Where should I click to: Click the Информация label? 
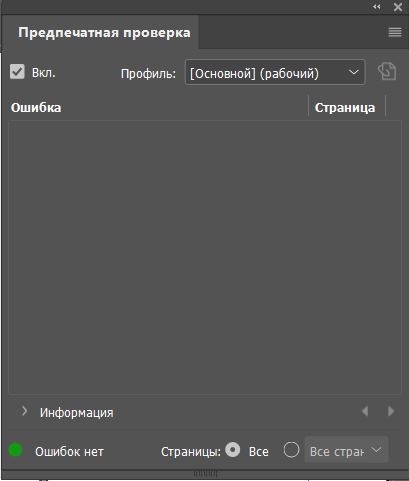(x=77, y=413)
